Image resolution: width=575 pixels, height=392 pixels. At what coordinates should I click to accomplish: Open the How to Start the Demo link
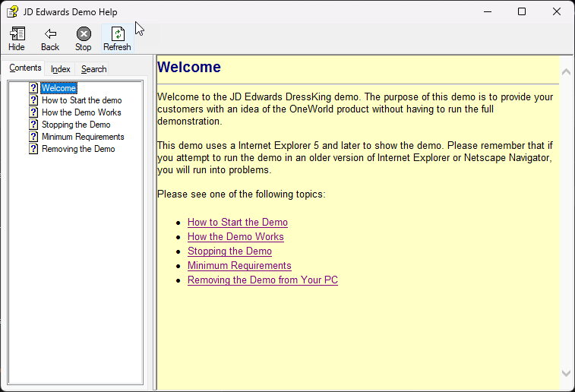pyautogui.click(x=237, y=223)
